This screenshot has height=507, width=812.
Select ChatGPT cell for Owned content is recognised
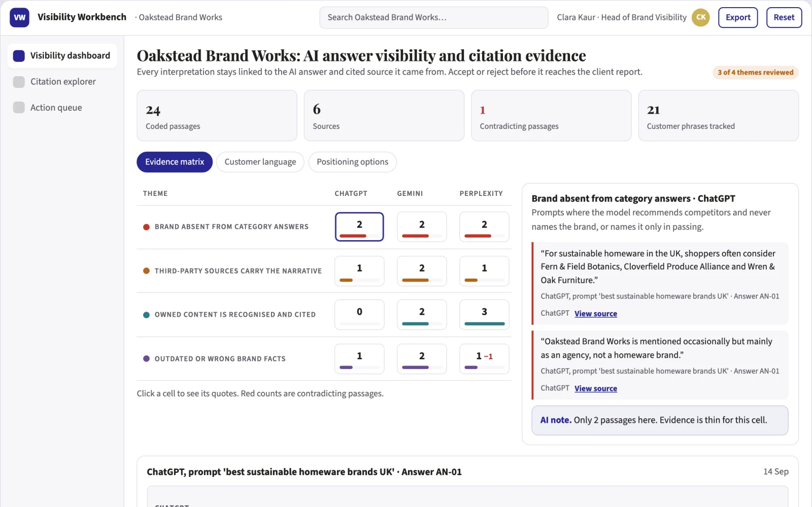[x=359, y=315]
